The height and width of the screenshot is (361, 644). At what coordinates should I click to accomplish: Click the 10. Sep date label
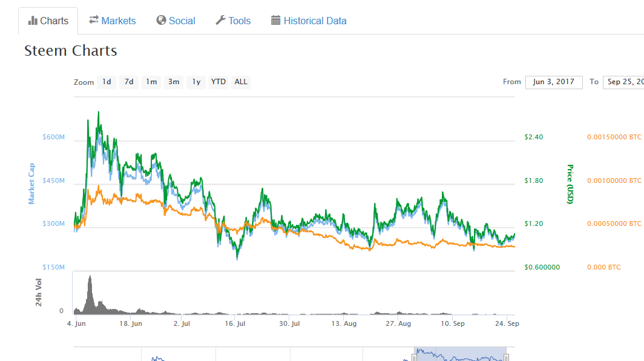point(453,323)
